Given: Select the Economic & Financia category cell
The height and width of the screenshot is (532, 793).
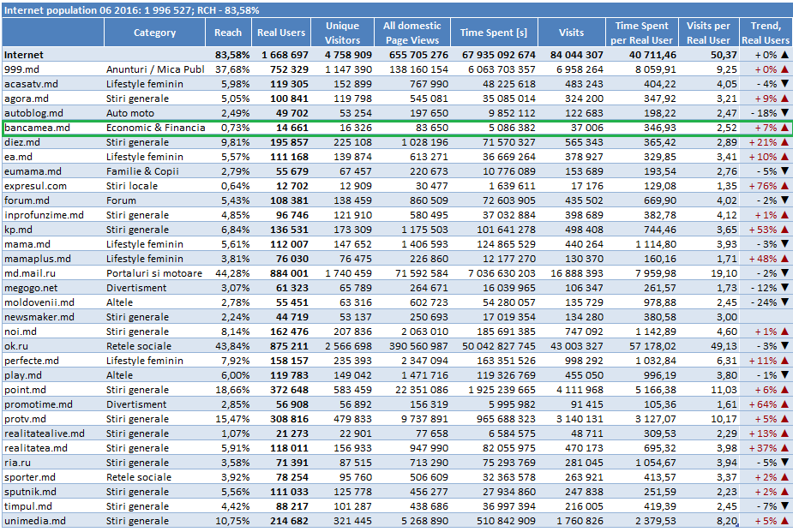Looking at the screenshot, I should tap(155, 128).
